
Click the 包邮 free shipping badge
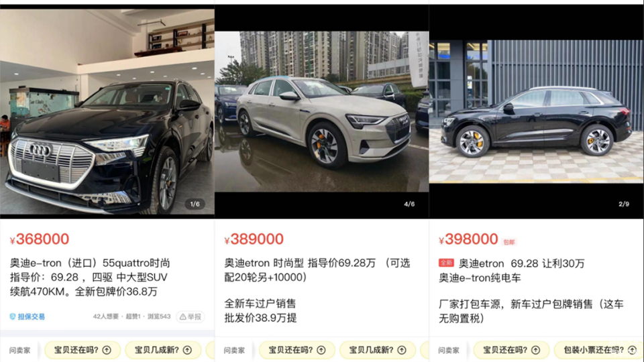click(509, 242)
